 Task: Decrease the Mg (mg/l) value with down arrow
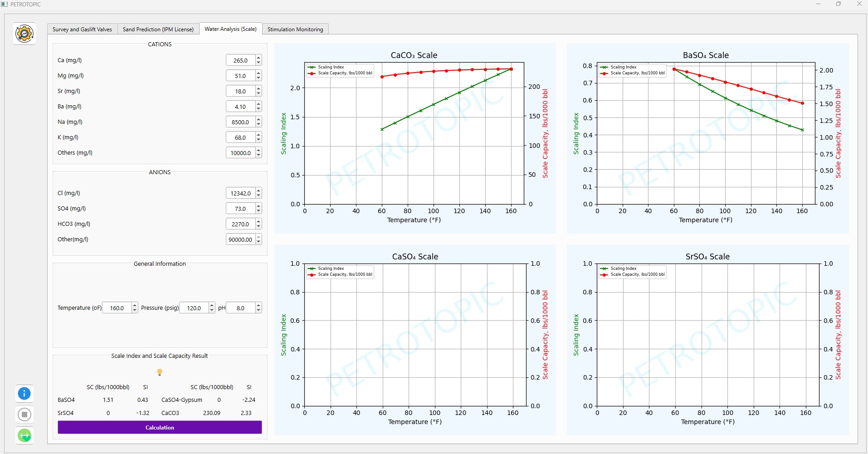click(258, 78)
